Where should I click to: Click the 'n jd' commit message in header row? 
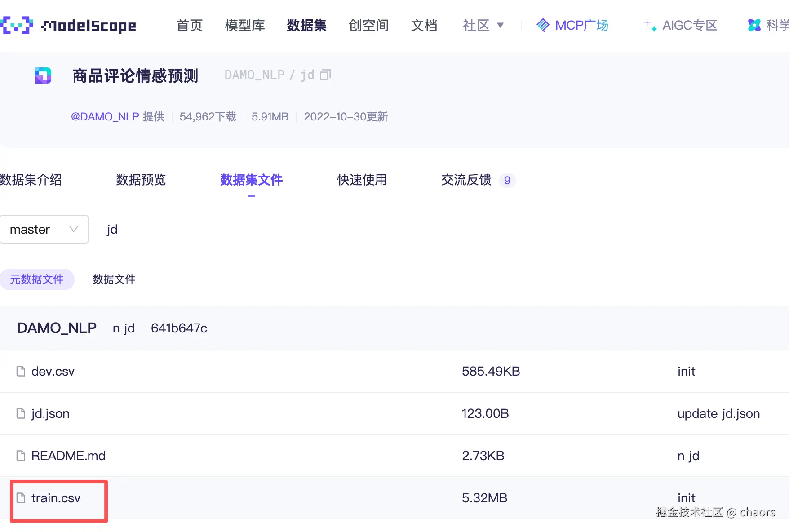click(x=124, y=328)
